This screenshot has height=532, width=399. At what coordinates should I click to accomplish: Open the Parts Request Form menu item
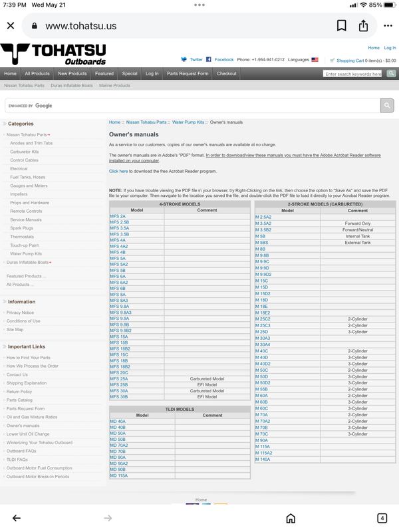click(188, 73)
